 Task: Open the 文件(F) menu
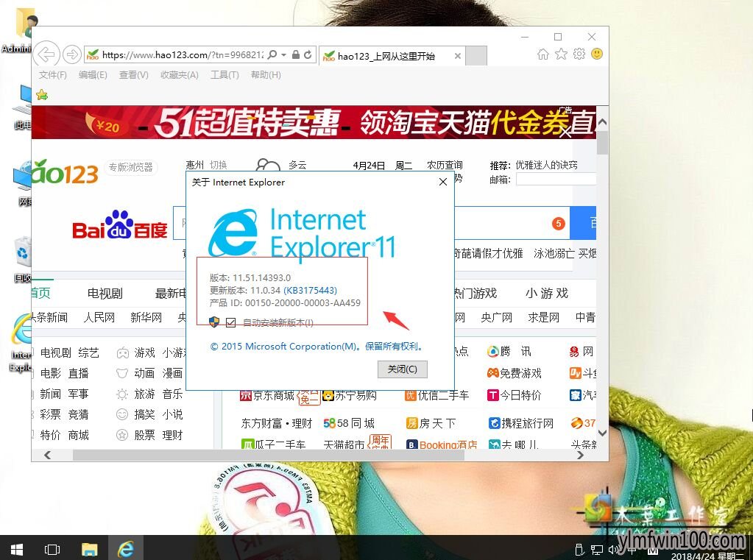pos(53,75)
